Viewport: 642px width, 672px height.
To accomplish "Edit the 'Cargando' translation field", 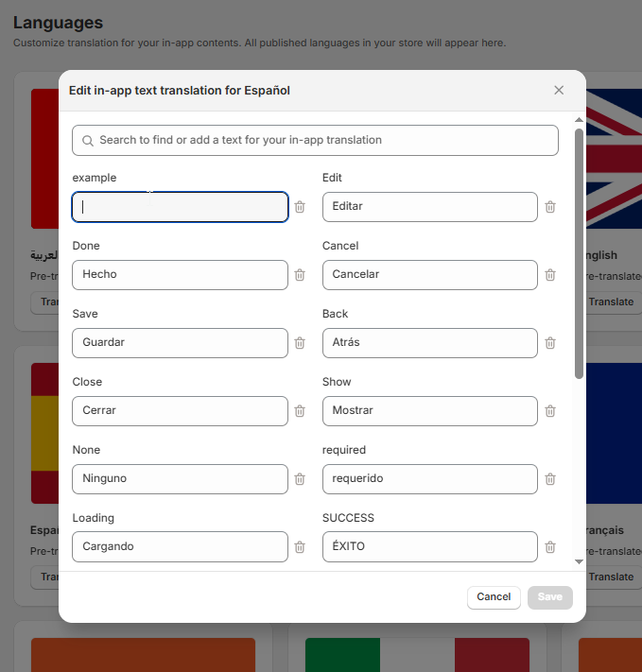I will pyautogui.click(x=180, y=547).
